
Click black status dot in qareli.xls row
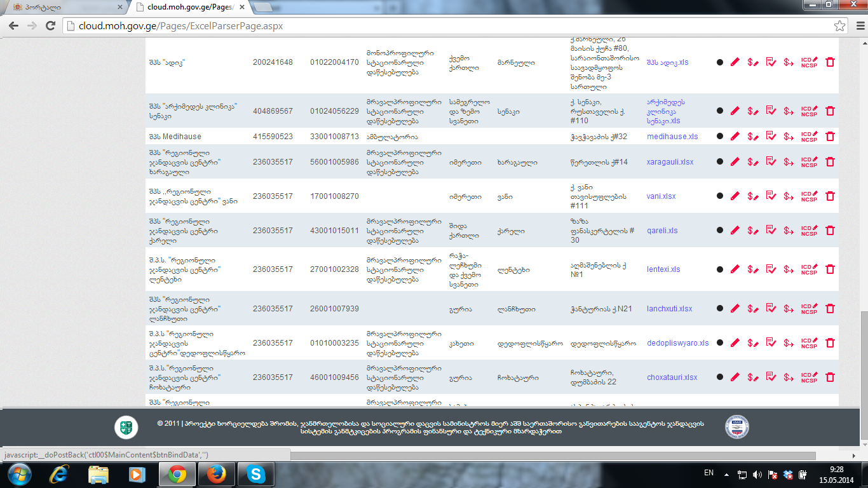[720, 231]
